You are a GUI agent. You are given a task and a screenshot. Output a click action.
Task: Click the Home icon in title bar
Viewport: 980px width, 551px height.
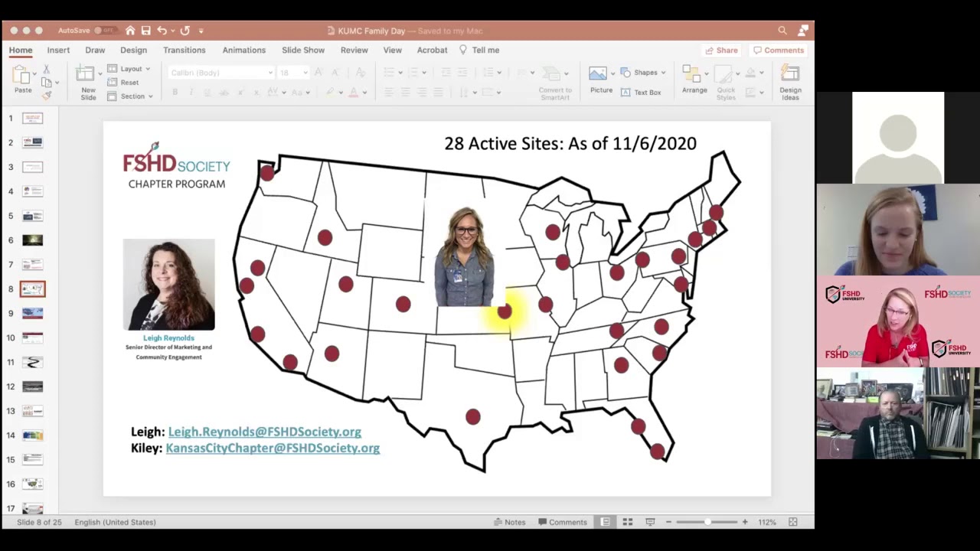coord(130,31)
